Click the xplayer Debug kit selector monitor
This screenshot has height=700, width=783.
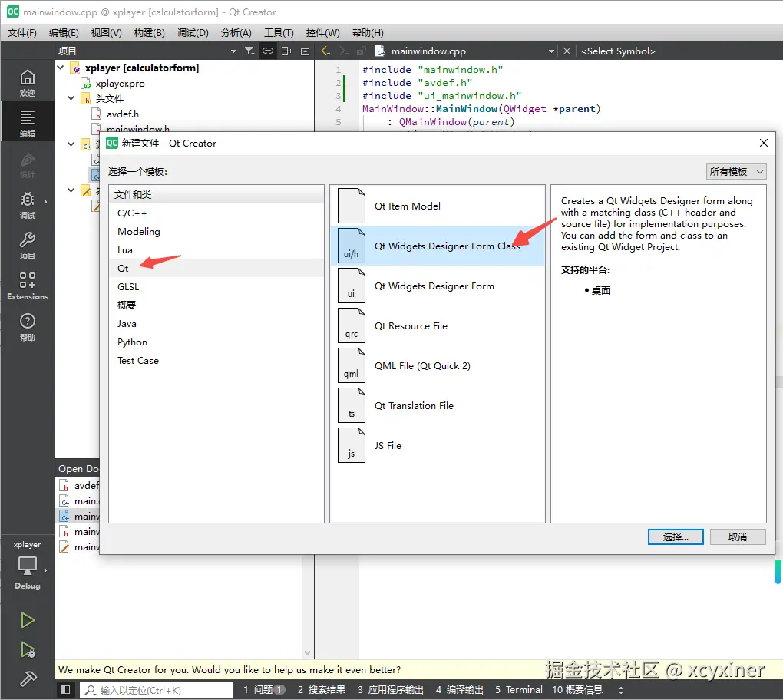tap(28, 566)
